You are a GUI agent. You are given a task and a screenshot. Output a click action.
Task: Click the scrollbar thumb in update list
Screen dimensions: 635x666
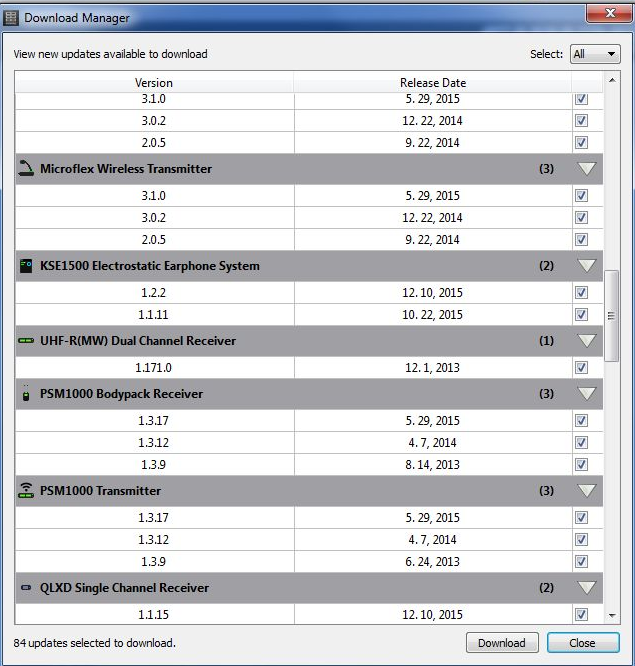(612, 316)
